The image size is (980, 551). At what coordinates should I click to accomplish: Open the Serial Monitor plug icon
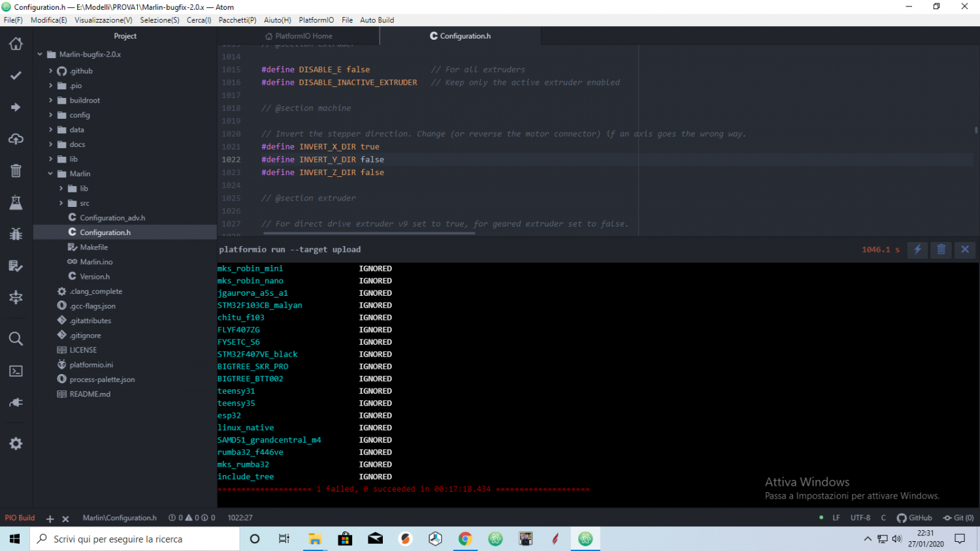click(x=16, y=402)
